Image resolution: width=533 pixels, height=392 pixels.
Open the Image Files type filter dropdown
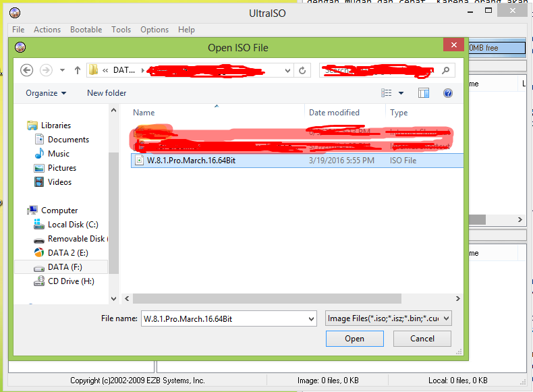coord(389,318)
